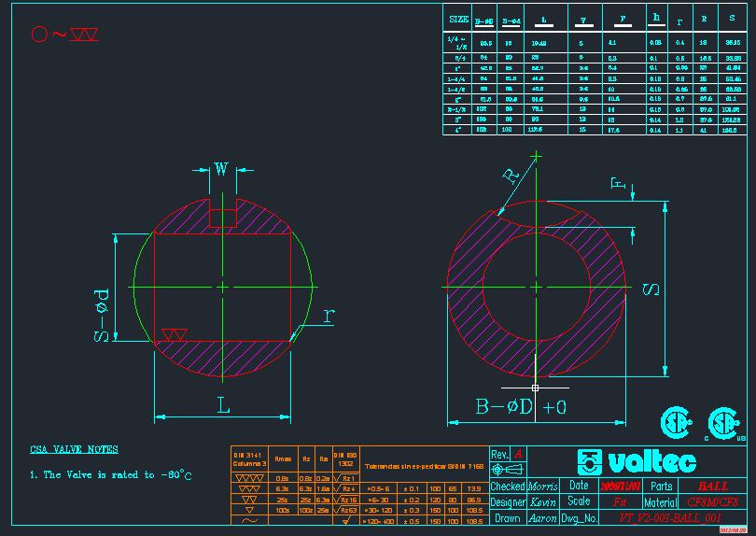
Task: Click the crosshair cursor pickbox marker
Action: point(535,387)
